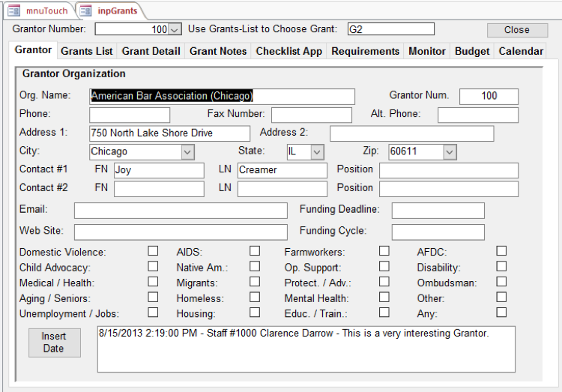Select the Checklist App tab
This screenshot has width=562, height=392.
(289, 51)
